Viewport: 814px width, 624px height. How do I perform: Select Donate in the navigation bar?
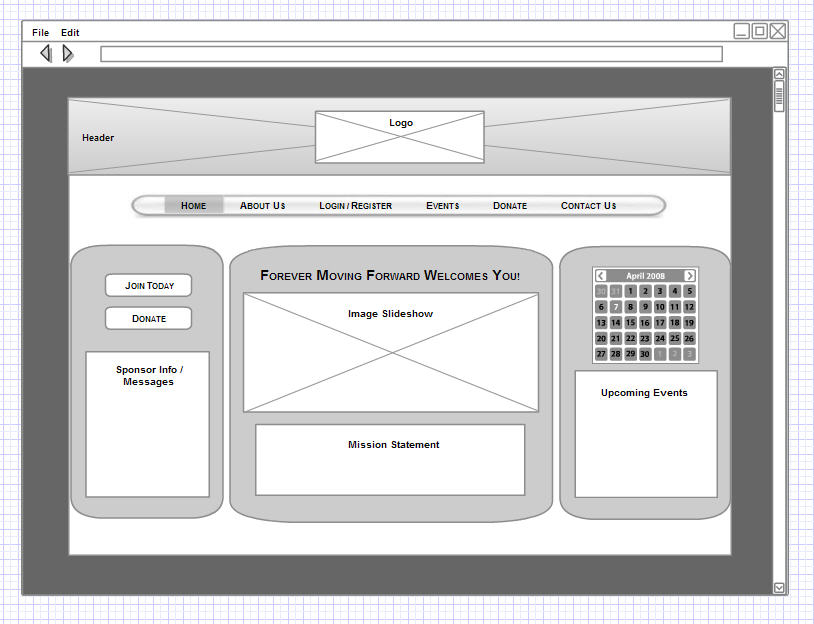tap(510, 206)
